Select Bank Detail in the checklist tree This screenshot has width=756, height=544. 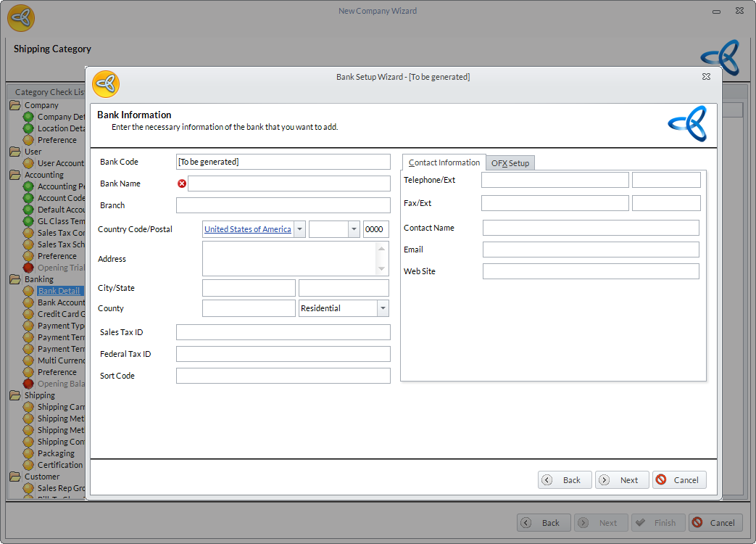point(59,291)
